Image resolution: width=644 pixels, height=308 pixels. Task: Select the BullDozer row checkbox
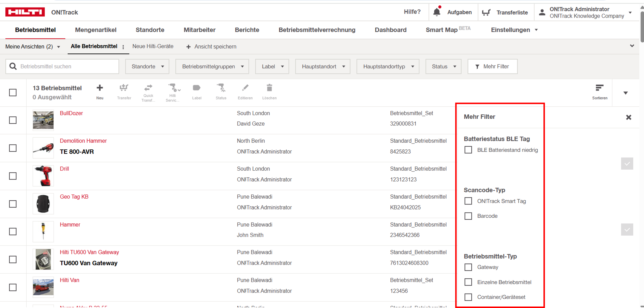(x=13, y=120)
